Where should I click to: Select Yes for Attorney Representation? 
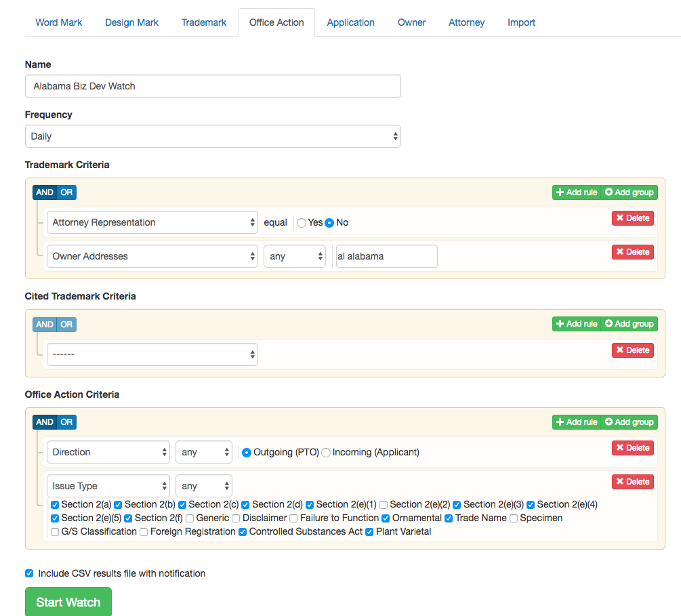[301, 222]
